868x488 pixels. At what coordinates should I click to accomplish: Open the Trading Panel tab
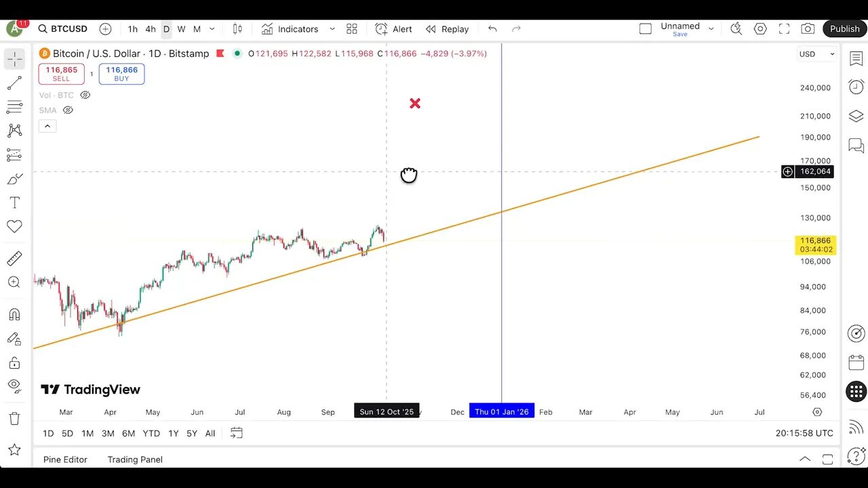point(134,460)
